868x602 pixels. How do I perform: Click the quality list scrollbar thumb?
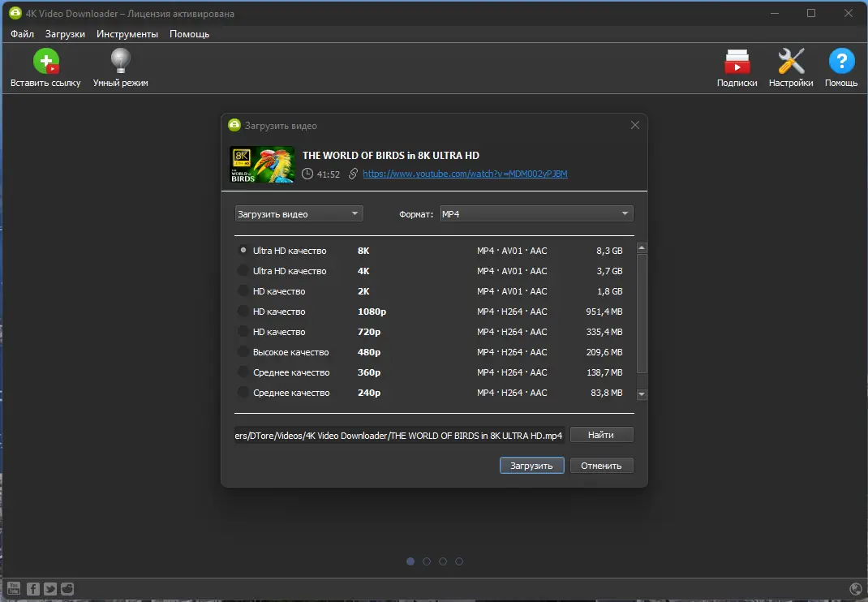[642, 313]
